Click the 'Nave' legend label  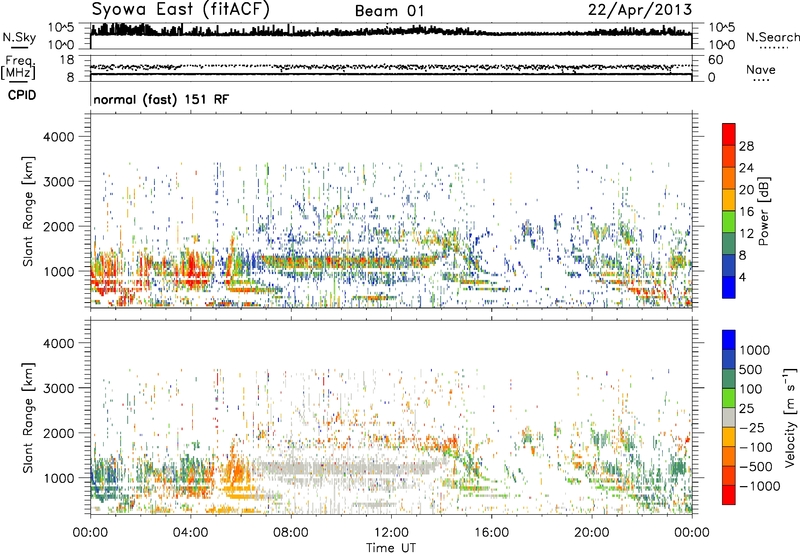pos(761,69)
